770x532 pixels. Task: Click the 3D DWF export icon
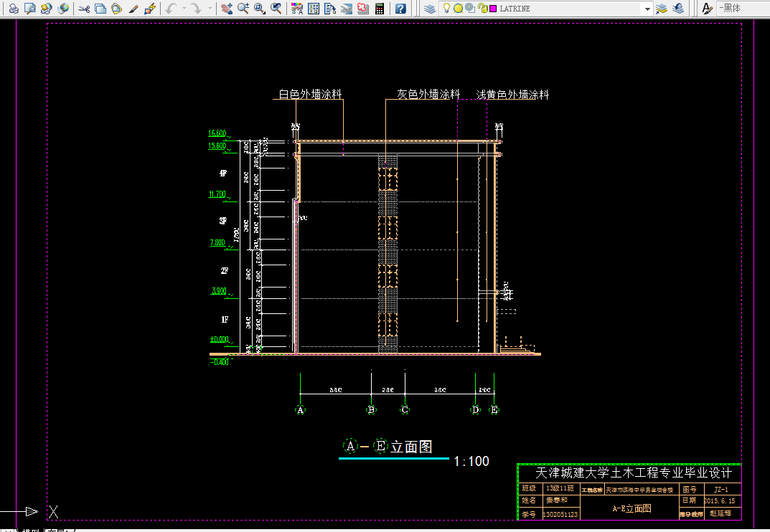click(x=63, y=9)
